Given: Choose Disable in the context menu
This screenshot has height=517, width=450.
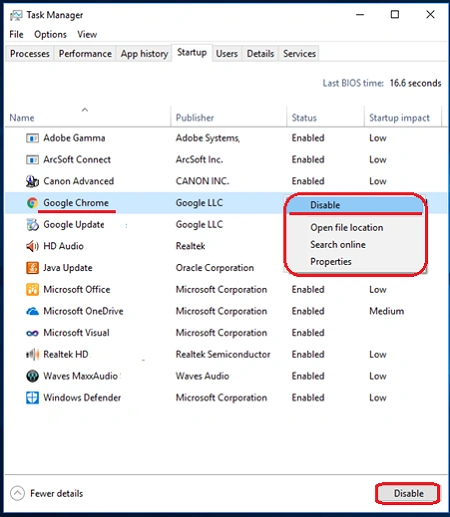Looking at the screenshot, I should 355,205.
